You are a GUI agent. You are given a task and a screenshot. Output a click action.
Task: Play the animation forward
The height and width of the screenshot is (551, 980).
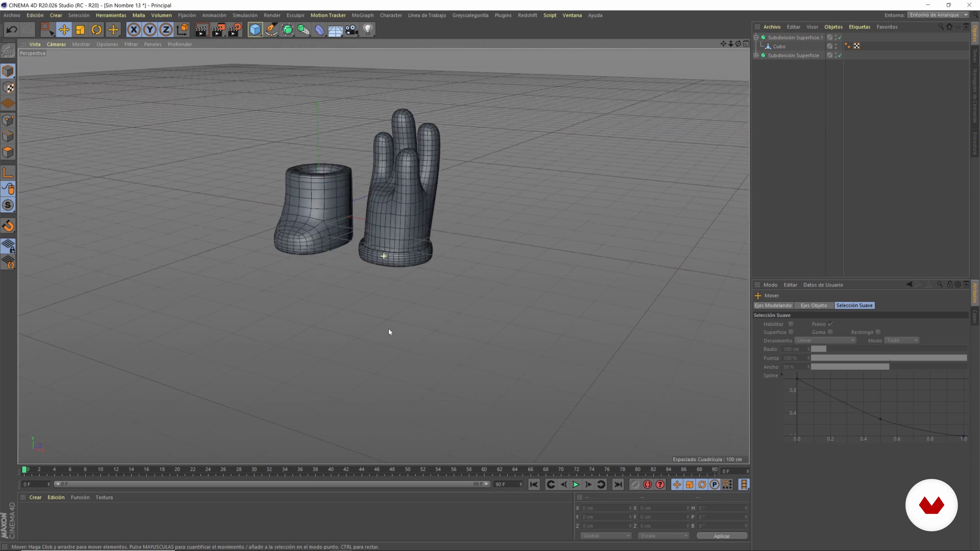(575, 484)
